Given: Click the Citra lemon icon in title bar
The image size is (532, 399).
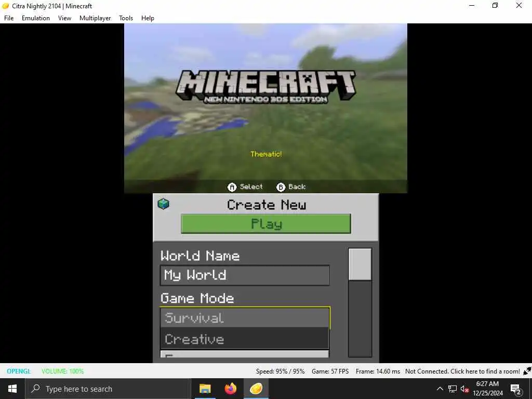Looking at the screenshot, I should coord(5,6).
